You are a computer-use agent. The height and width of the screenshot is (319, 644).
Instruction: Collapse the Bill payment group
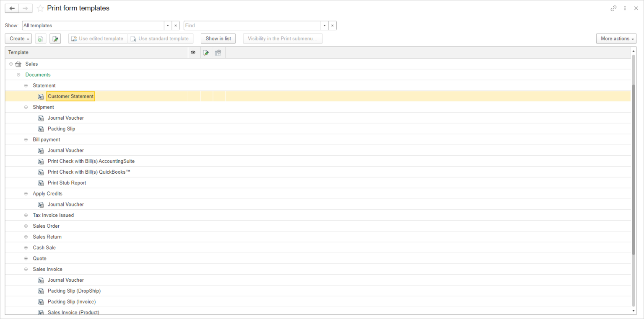pyautogui.click(x=26, y=139)
